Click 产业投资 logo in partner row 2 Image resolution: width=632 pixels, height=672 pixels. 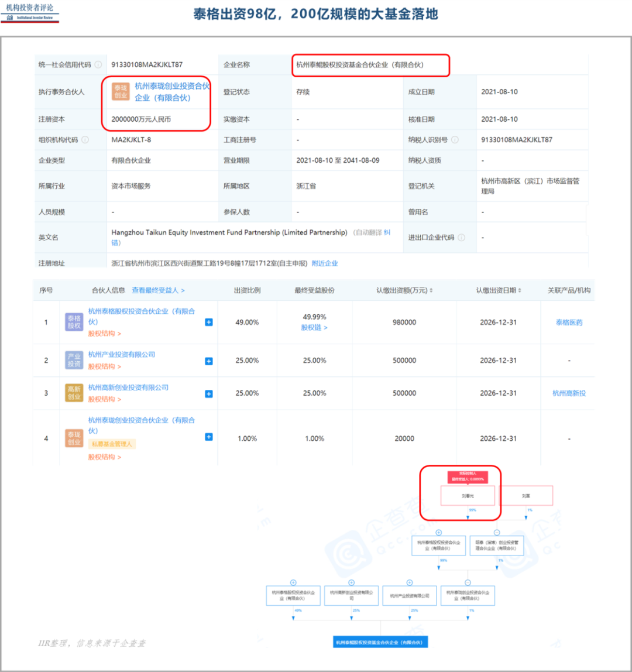pyautogui.click(x=74, y=360)
